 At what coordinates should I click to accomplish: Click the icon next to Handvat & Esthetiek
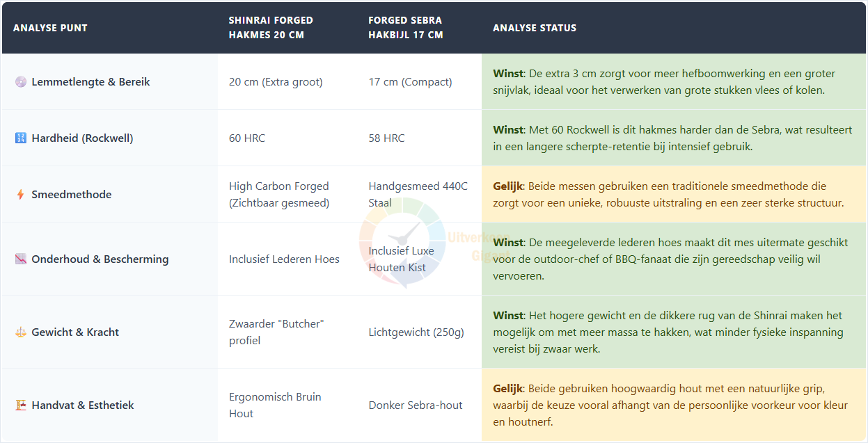(20, 405)
